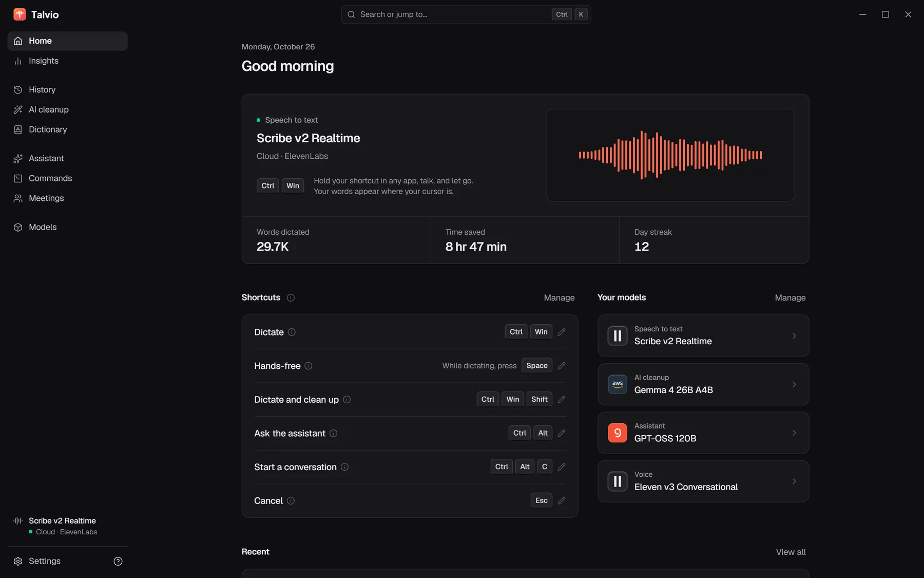Click the orange Assistant model icon
Viewport: 924px width, 578px height.
[618, 433]
